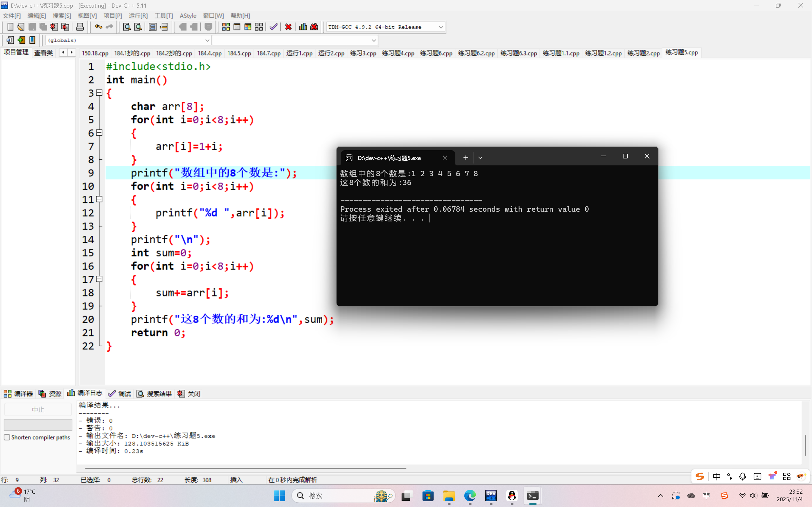Click the Undo arrow icon

tap(98, 27)
